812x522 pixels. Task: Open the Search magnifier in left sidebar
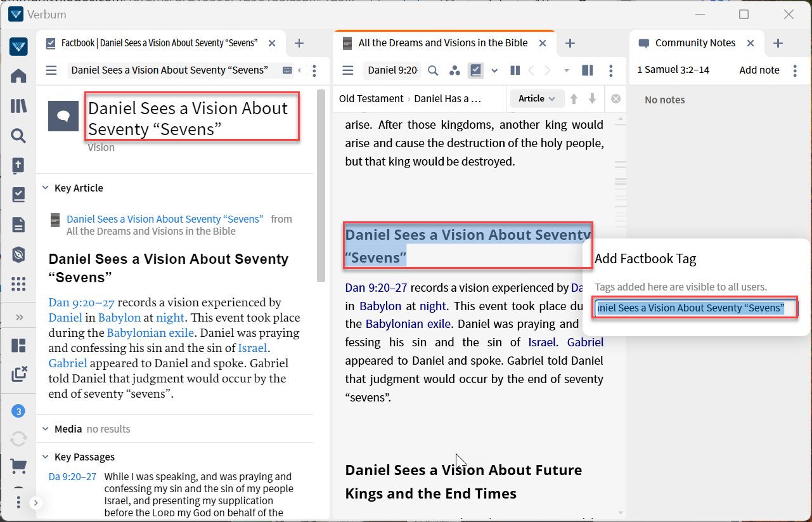(x=18, y=136)
